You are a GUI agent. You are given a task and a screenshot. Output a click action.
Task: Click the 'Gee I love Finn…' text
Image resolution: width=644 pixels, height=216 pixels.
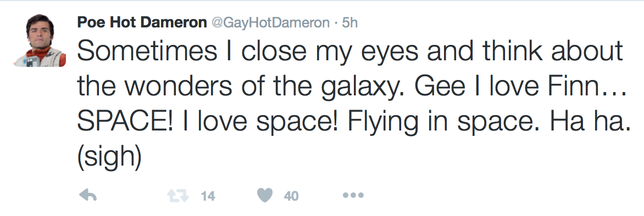click(520, 87)
